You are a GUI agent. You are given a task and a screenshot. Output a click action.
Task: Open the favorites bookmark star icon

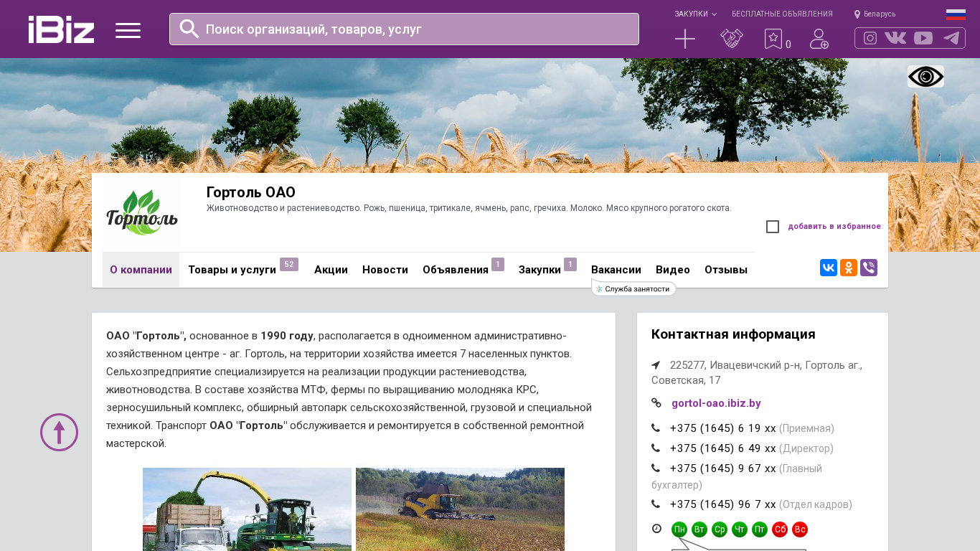pos(773,39)
